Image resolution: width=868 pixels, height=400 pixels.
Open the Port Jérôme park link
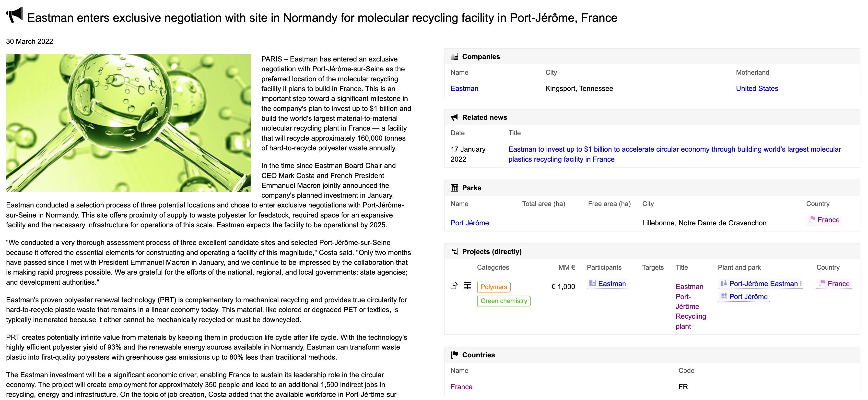point(469,223)
